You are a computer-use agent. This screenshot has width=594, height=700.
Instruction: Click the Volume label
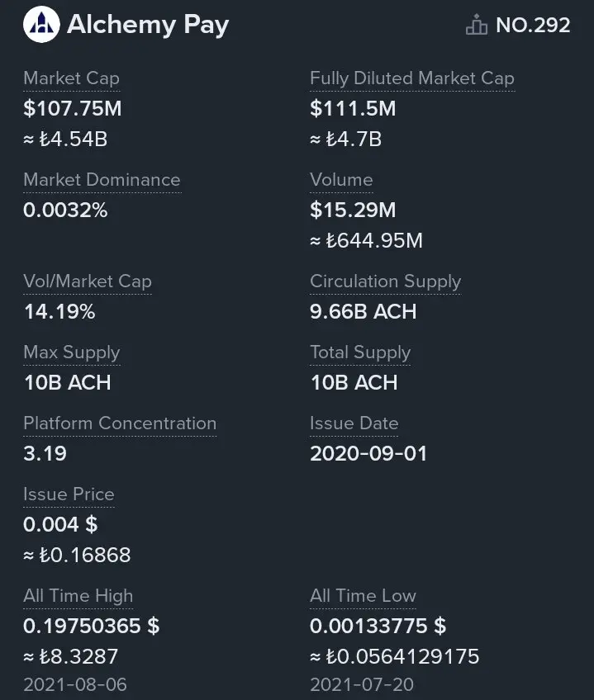[341, 180]
